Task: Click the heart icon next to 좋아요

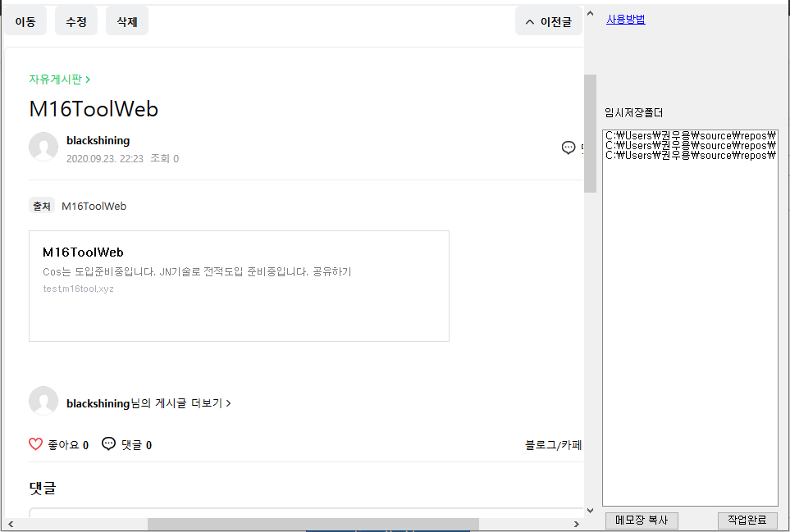Action: 35,444
